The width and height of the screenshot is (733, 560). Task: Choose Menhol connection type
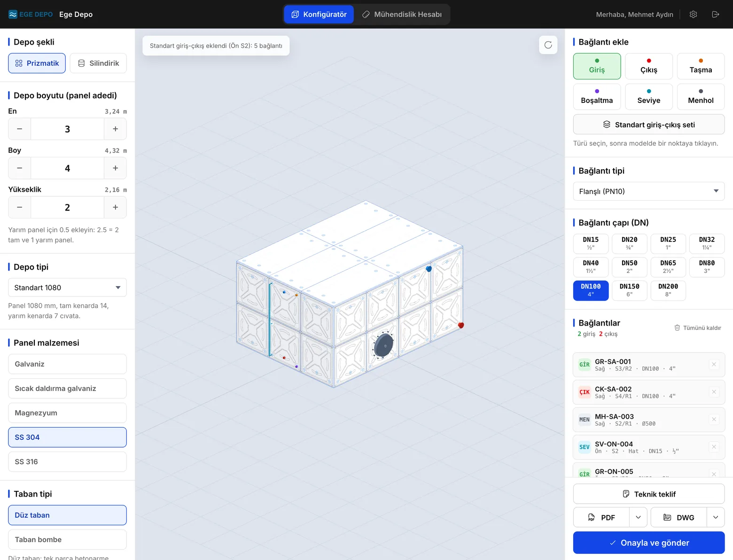[x=701, y=97]
